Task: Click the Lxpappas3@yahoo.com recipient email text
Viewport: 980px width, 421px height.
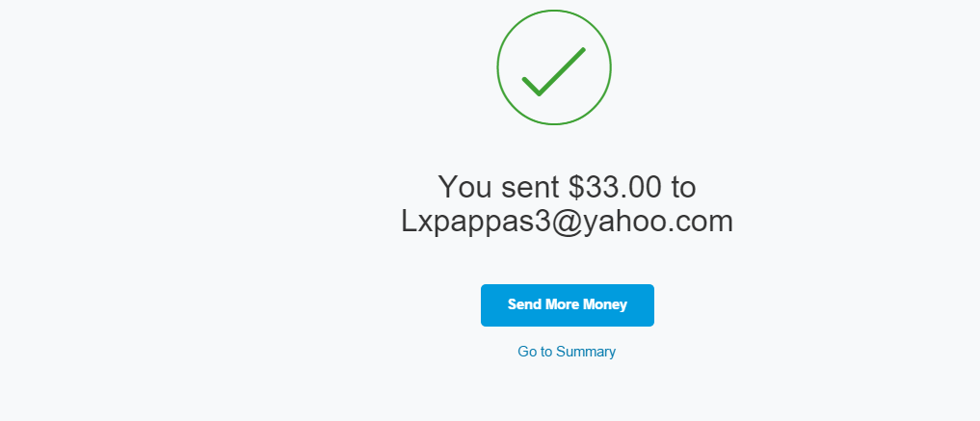Action: coord(567,222)
